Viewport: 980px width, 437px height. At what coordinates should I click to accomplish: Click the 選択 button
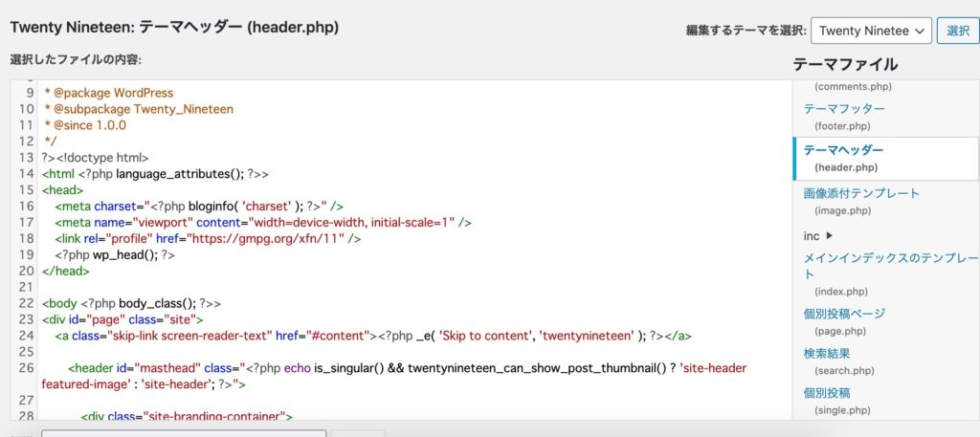click(x=958, y=31)
